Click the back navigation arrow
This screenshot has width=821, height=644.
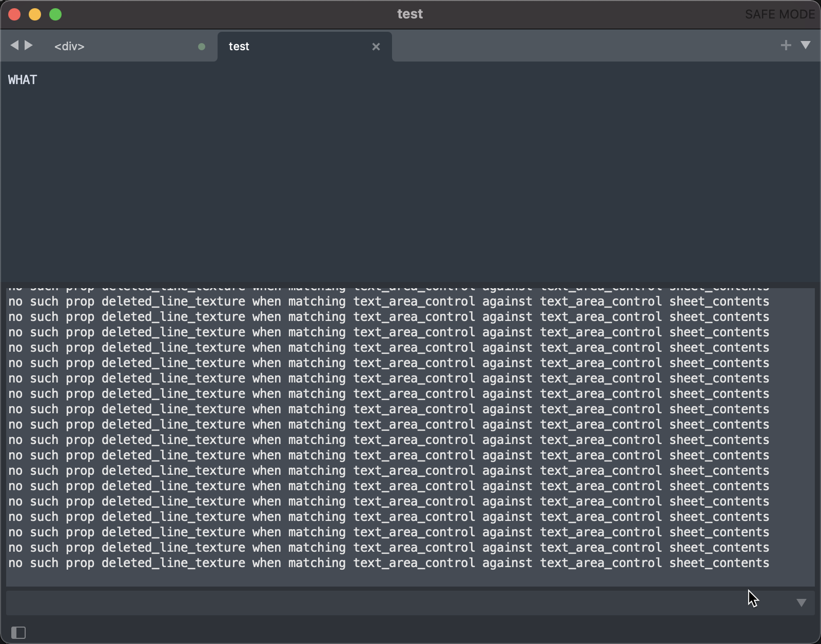15,45
